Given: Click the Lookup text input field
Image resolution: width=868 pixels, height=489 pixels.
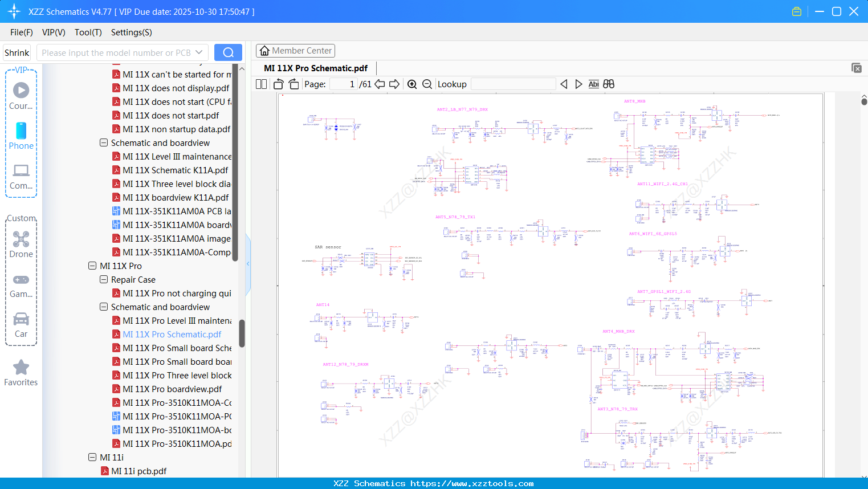Looking at the screenshot, I should coord(513,84).
